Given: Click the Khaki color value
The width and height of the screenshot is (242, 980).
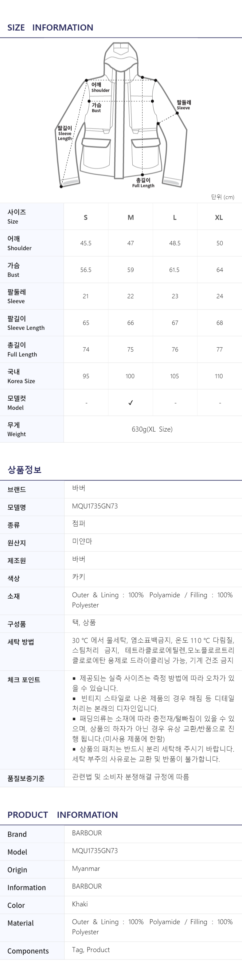Looking at the screenshot, I should click(80, 904).
